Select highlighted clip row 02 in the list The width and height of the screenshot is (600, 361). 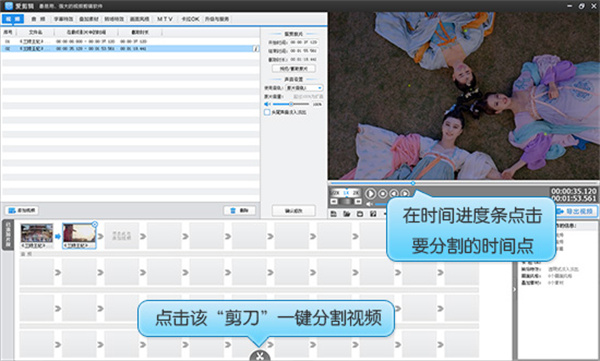tap(130, 49)
